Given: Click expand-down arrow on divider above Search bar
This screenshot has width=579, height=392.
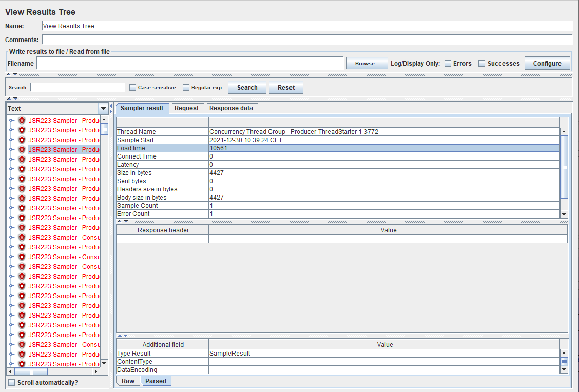Looking at the screenshot, I should coord(15,74).
